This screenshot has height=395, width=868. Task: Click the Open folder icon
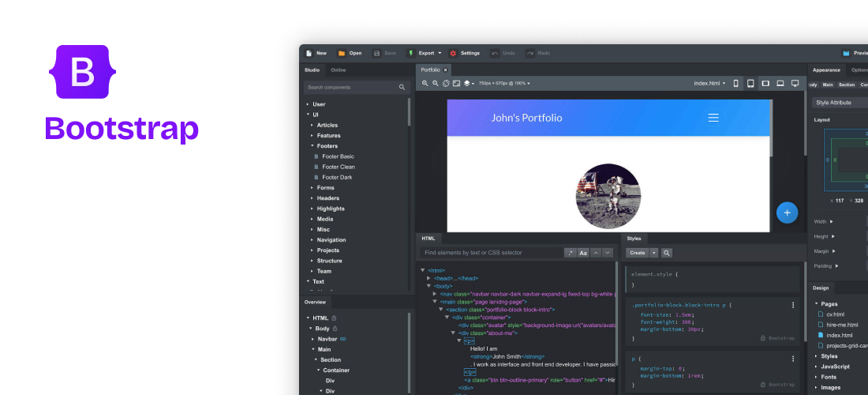click(342, 53)
